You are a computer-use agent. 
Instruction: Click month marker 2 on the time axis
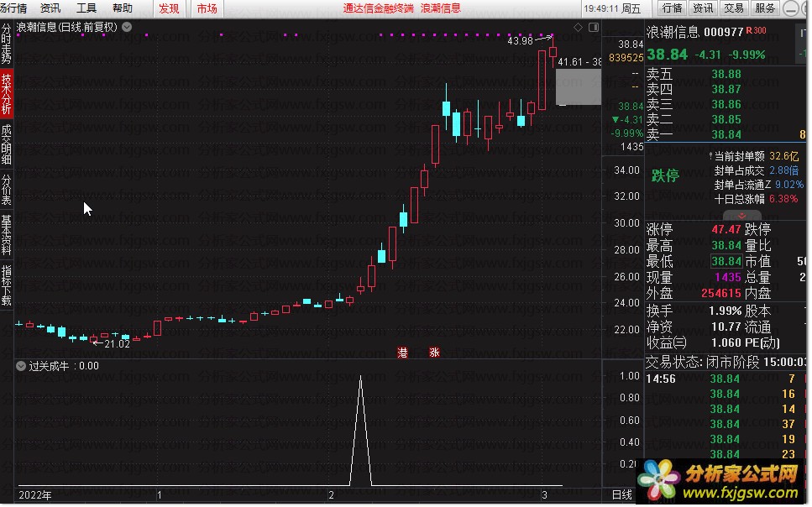tap(331, 495)
